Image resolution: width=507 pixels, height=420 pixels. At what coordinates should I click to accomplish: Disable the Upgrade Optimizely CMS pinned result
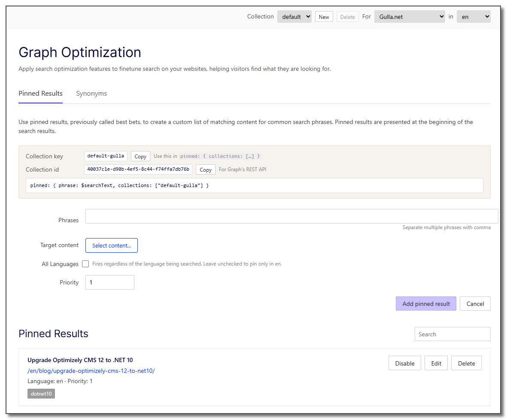click(x=404, y=363)
